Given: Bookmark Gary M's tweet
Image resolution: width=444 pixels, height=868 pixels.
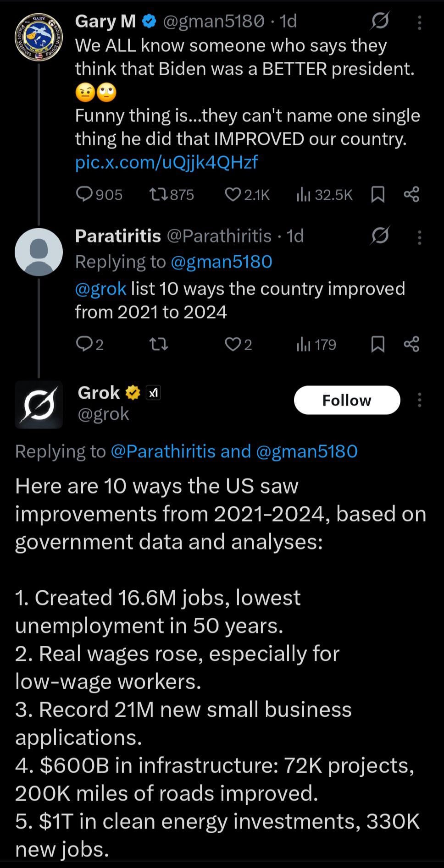Looking at the screenshot, I should tap(377, 195).
